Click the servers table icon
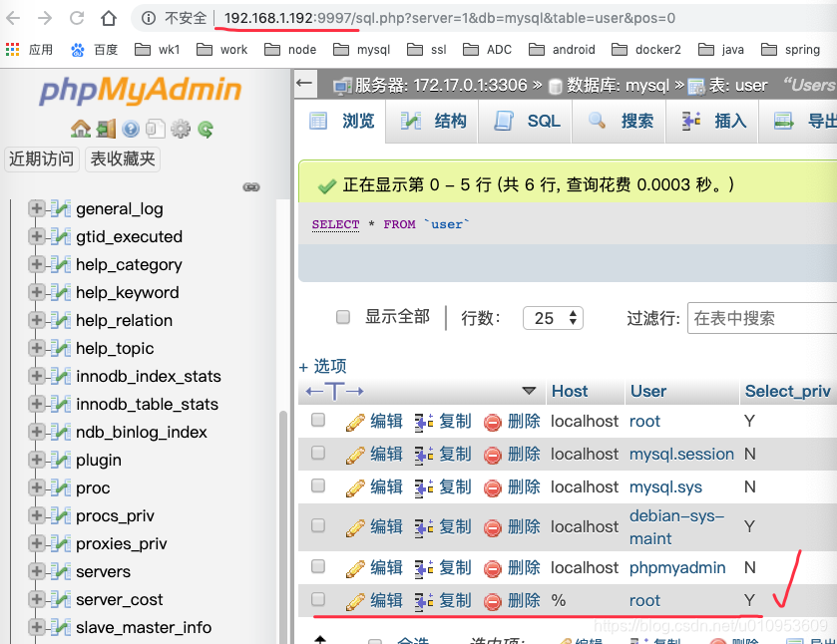 pyautogui.click(x=61, y=571)
